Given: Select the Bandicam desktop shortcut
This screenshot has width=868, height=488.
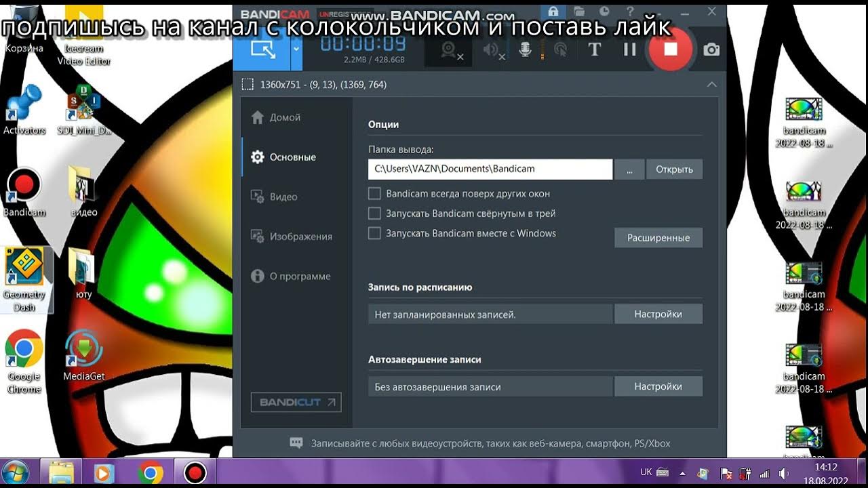Looking at the screenshot, I should [x=24, y=192].
